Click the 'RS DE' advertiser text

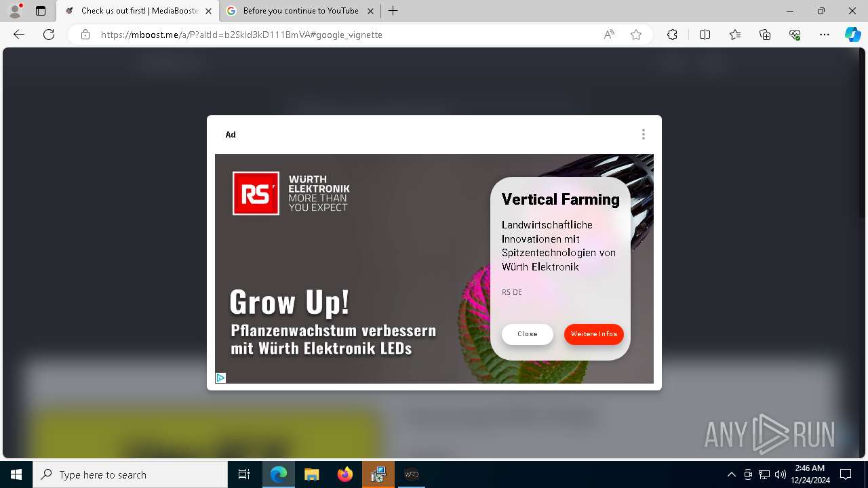512,292
